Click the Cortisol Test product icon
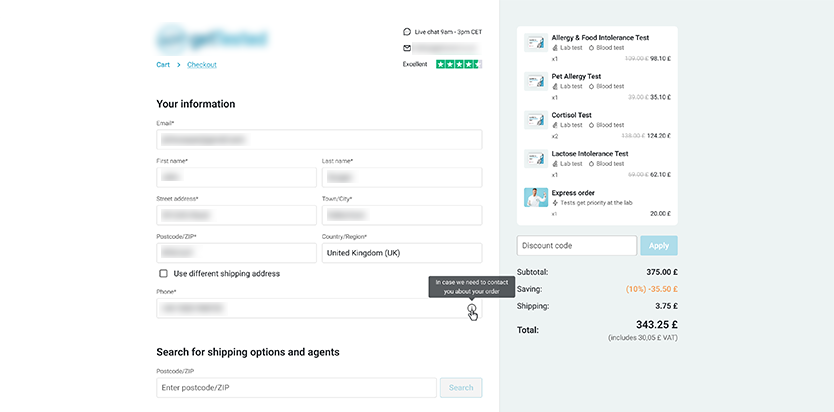 pyautogui.click(x=535, y=120)
